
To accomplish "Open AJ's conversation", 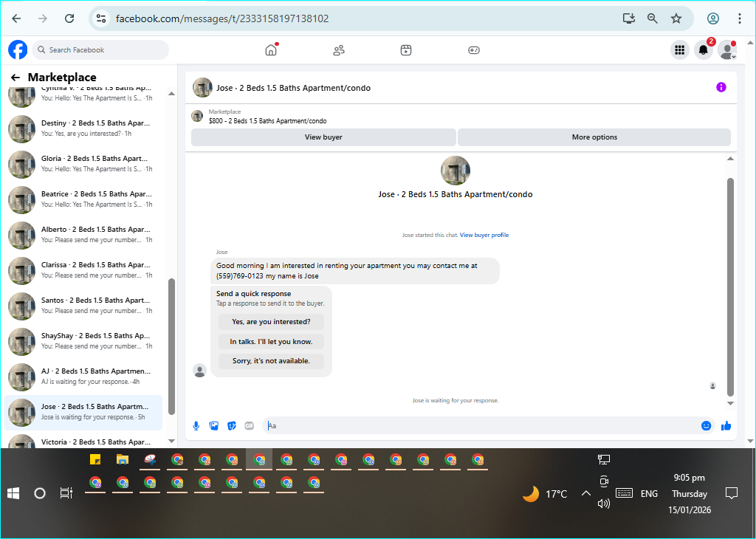I will [83, 376].
